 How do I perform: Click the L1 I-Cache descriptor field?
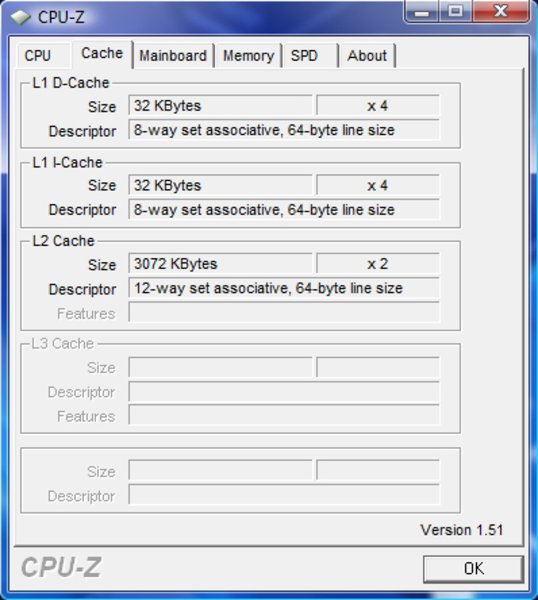[284, 210]
